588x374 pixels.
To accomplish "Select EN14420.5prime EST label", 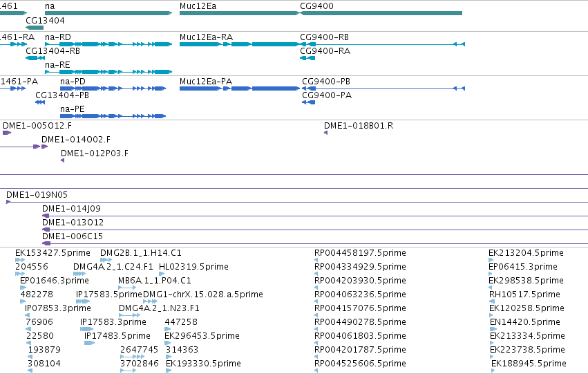I will tap(525, 322).
